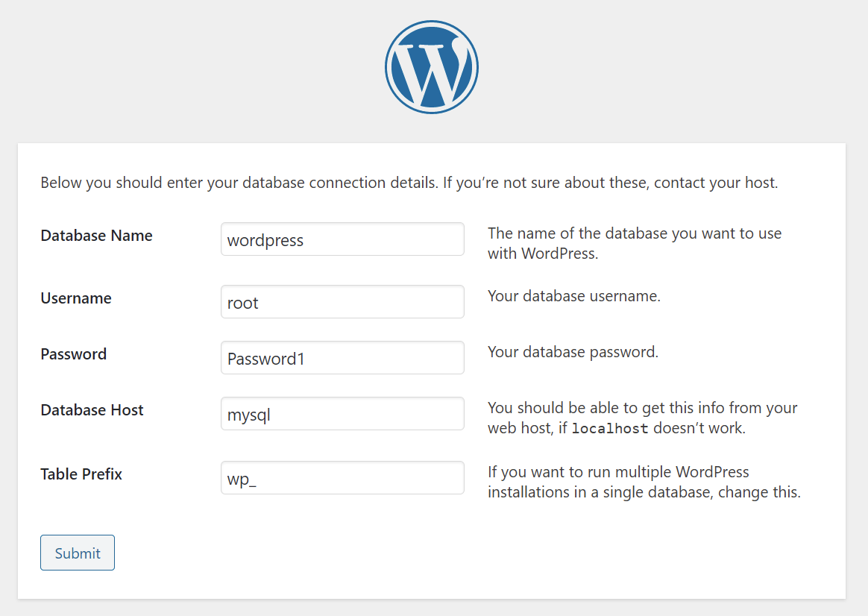Viewport: 868px width, 616px height.
Task: Submit the database connection form
Action: (78, 553)
